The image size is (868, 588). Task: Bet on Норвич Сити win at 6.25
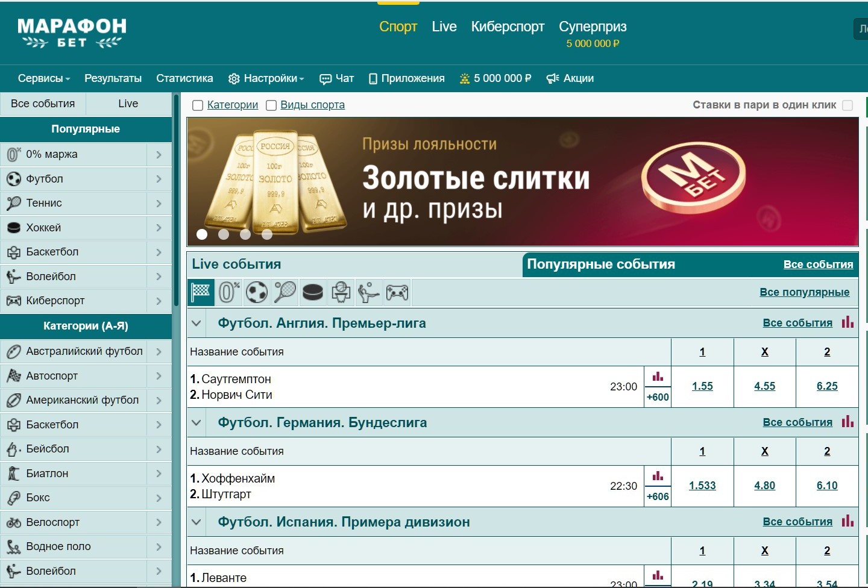click(x=827, y=386)
